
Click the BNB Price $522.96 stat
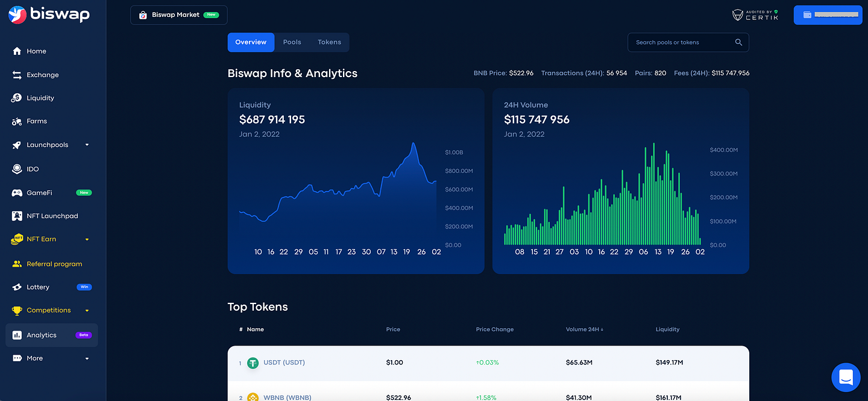coord(504,73)
